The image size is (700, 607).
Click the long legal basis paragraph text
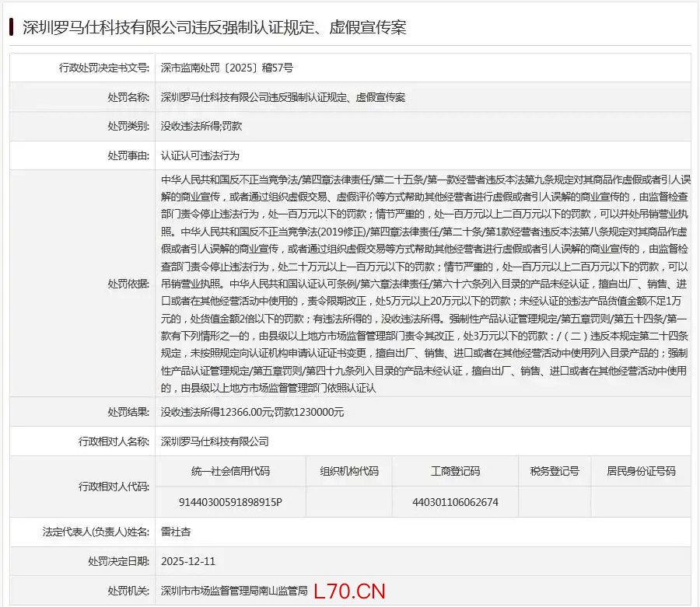pos(424,284)
